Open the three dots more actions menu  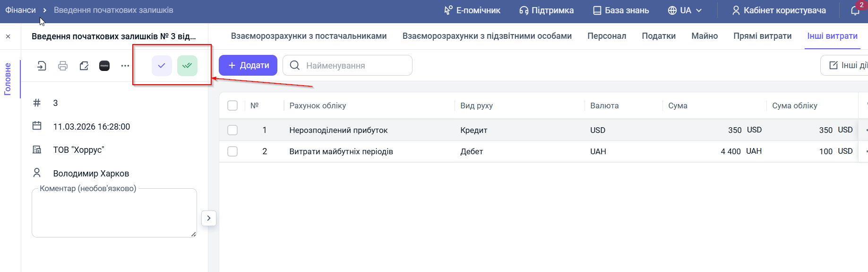[x=125, y=66]
